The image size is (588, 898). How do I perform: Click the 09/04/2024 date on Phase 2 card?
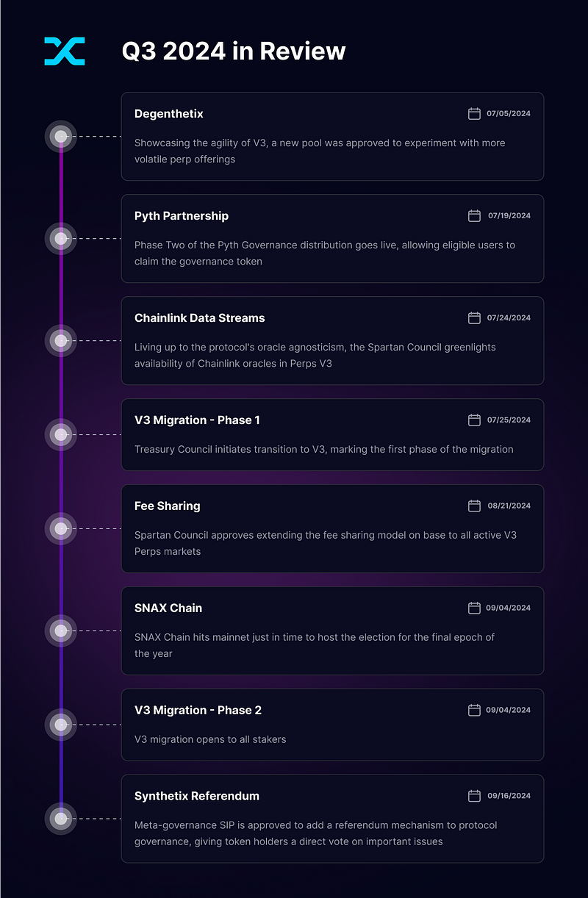[x=508, y=711]
